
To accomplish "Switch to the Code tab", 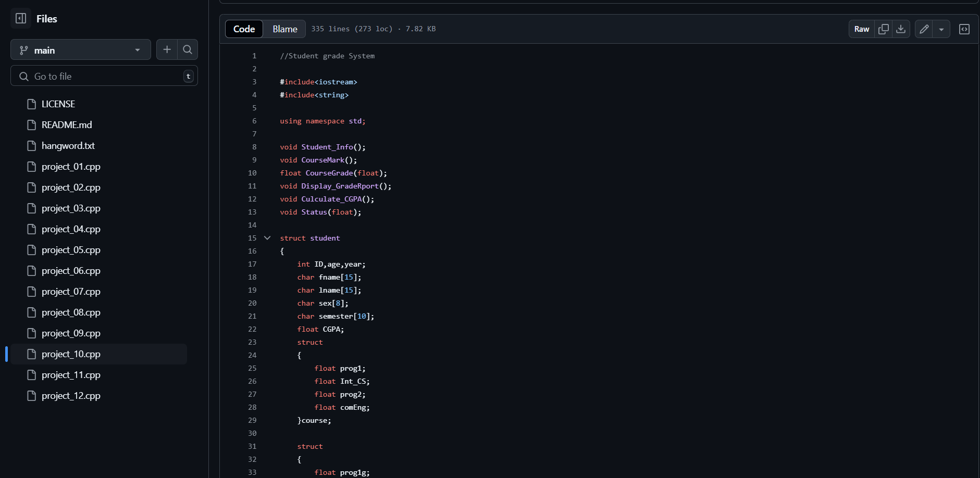I will coord(244,29).
